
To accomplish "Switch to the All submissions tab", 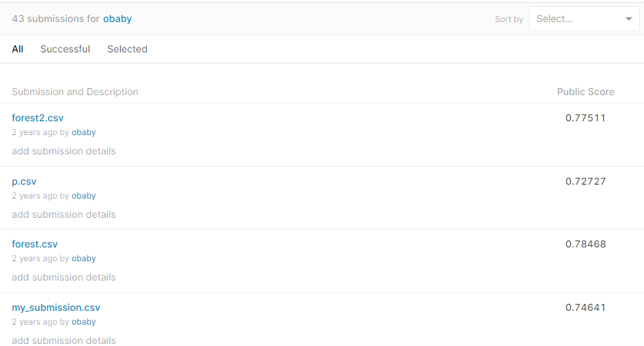I will coord(18,49).
